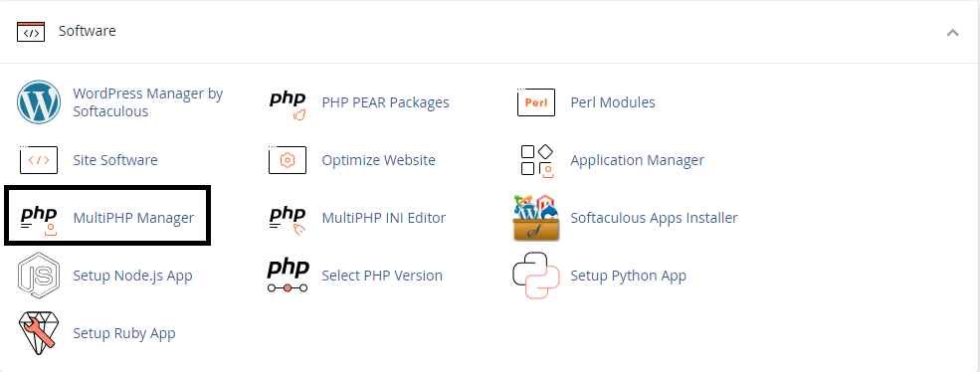Open the Perl Modules link
The height and width of the screenshot is (372, 980).
point(613,101)
